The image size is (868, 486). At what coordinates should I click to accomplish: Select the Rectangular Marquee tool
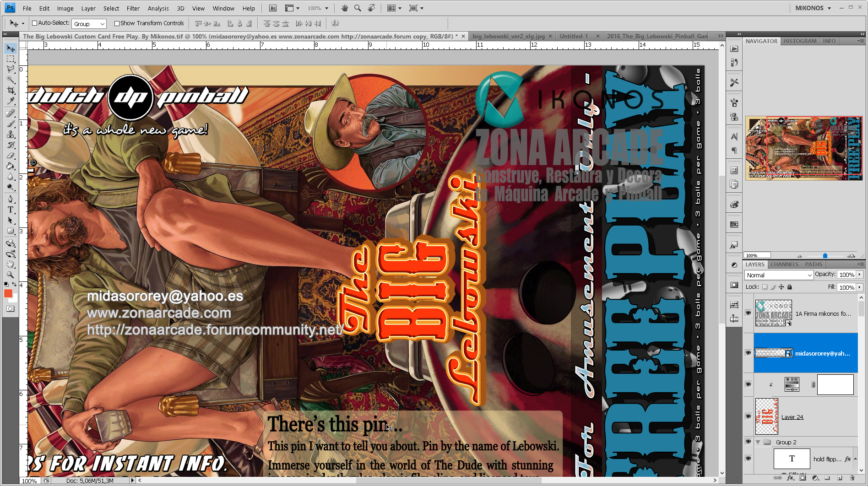(x=11, y=59)
